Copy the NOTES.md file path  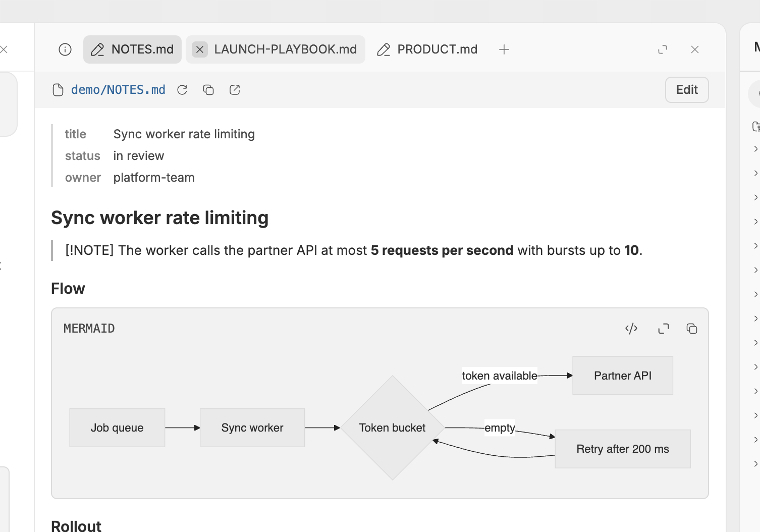pyautogui.click(x=208, y=90)
